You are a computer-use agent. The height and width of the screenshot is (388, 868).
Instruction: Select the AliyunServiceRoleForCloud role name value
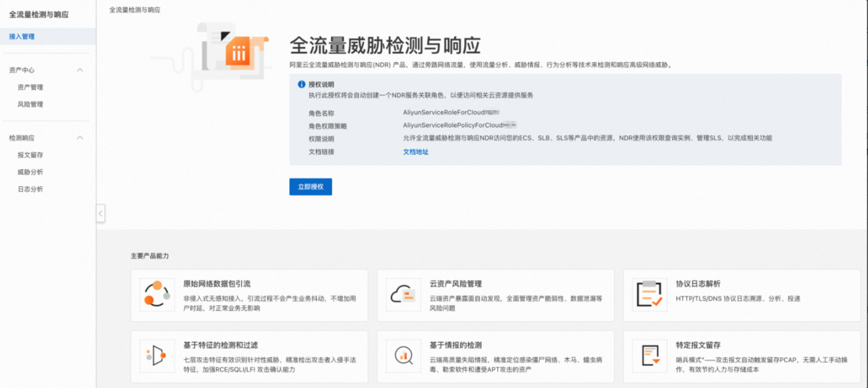[x=451, y=112]
